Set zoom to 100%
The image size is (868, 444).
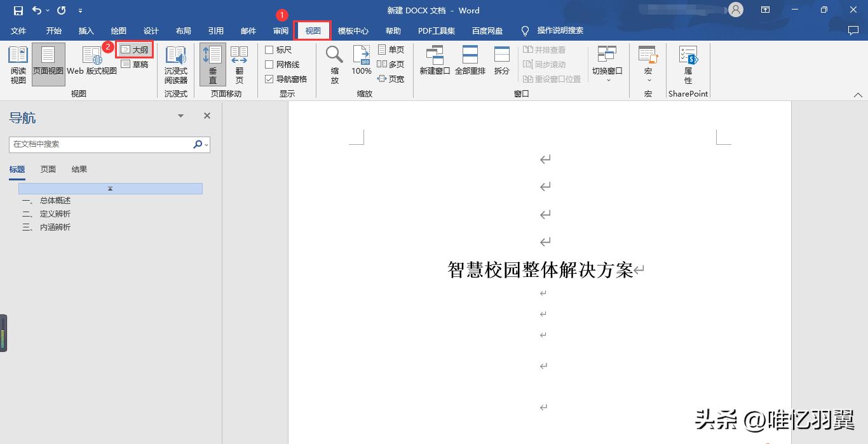[x=361, y=64]
